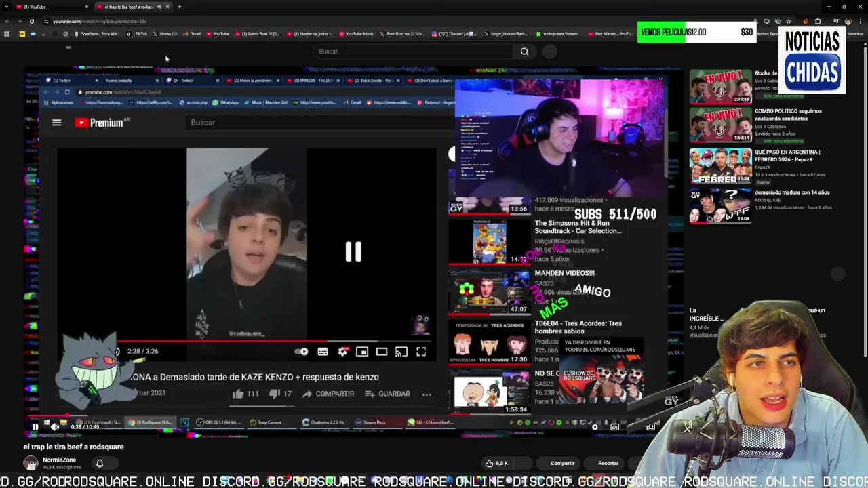Go back with the browser back arrow
Viewport: 868px width, 488px height.
[x=7, y=21]
